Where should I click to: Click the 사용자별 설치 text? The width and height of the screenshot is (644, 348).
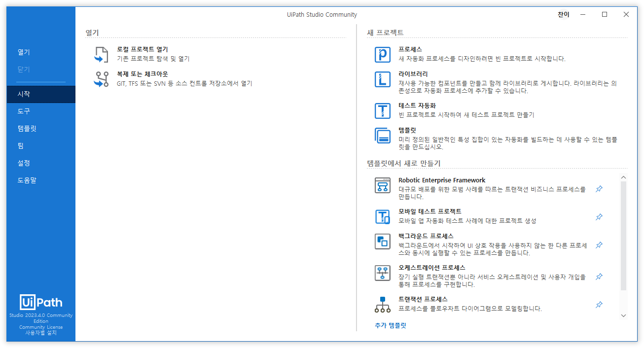[41, 333]
